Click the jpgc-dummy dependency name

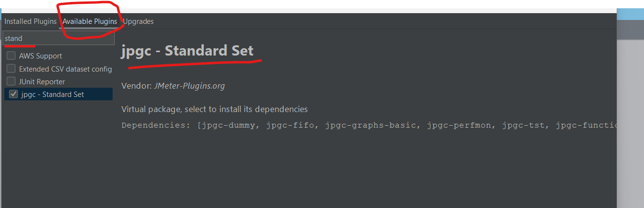click(230, 125)
